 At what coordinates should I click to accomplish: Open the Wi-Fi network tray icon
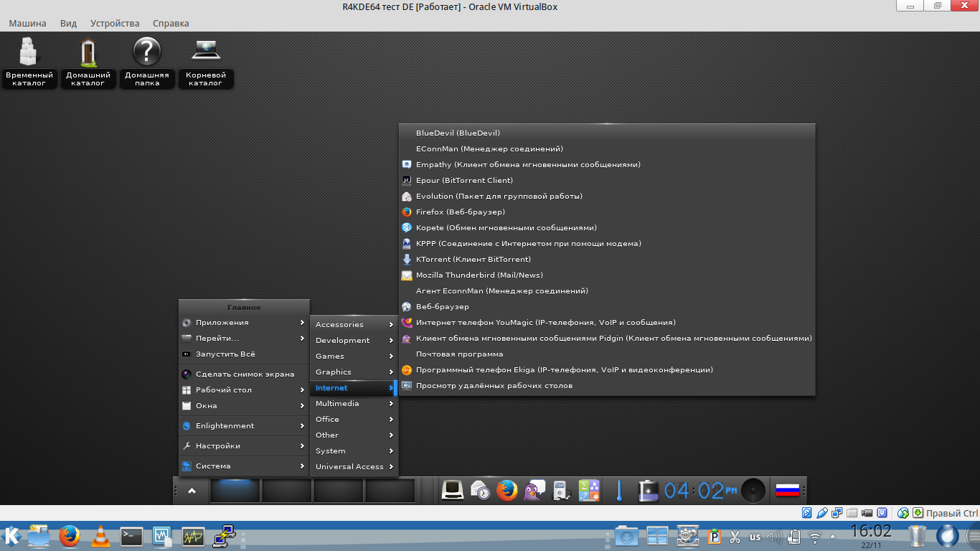click(814, 537)
